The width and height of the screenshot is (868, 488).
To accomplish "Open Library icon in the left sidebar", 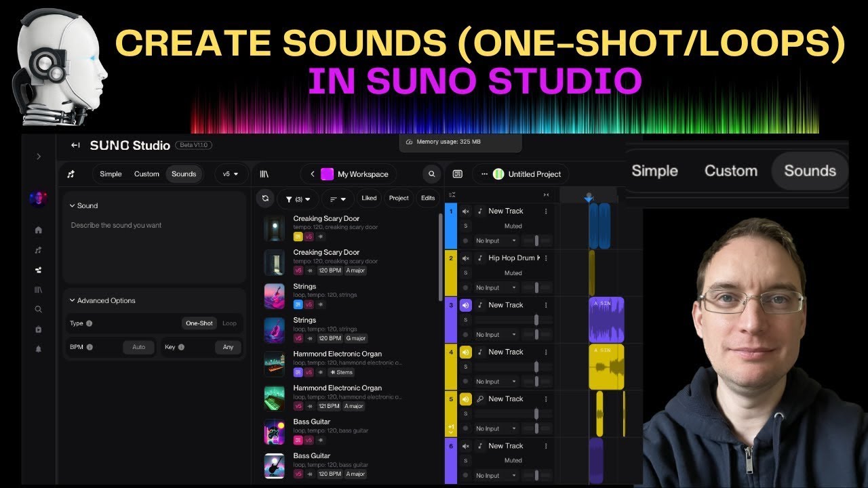I will (x=38, y=289).
